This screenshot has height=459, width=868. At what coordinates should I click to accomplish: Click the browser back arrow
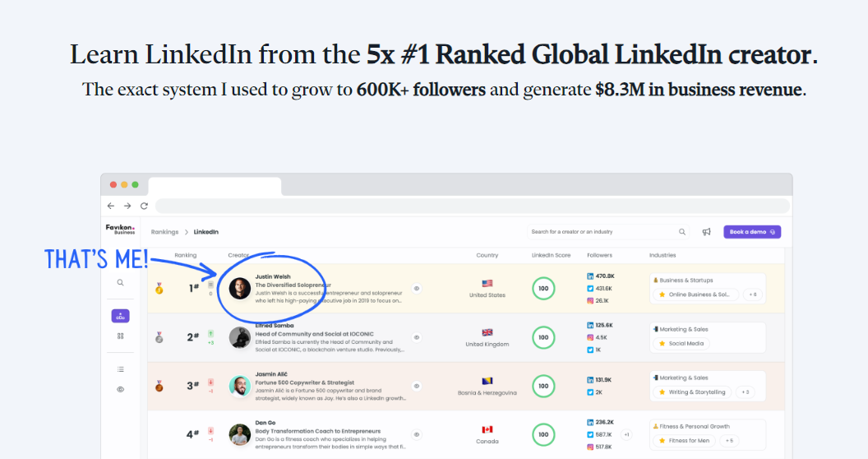[x=111, y=206]
